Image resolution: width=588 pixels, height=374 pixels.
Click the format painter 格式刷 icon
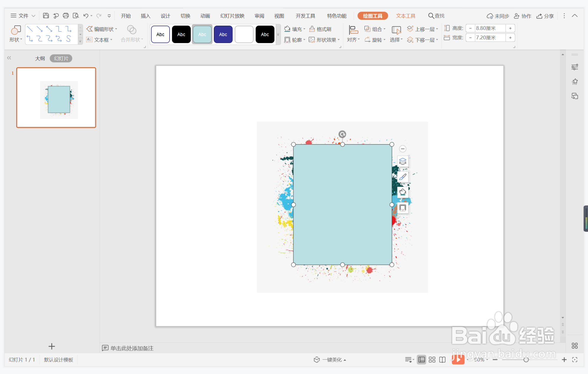[320, 29]
